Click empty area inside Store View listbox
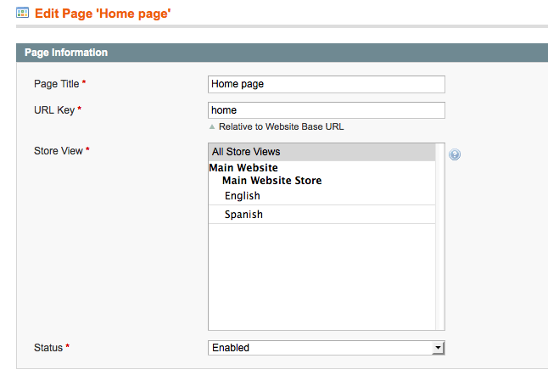The image size is (548, 392). click(x=322, y=277)
